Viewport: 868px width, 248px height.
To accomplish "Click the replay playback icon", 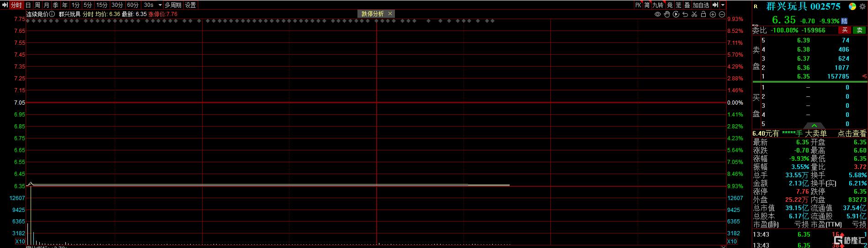I will 676,14.
